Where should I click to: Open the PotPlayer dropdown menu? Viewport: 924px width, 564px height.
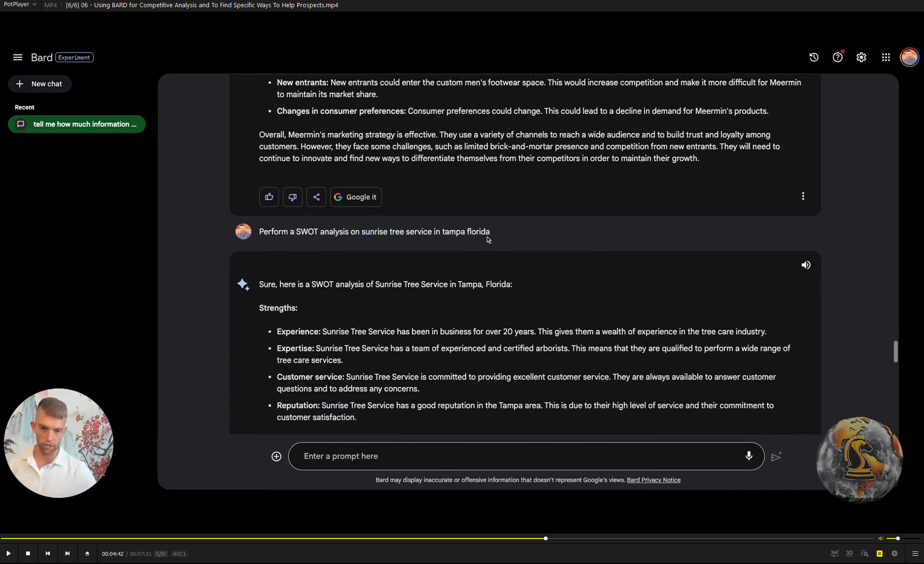(x=20, y=5)
